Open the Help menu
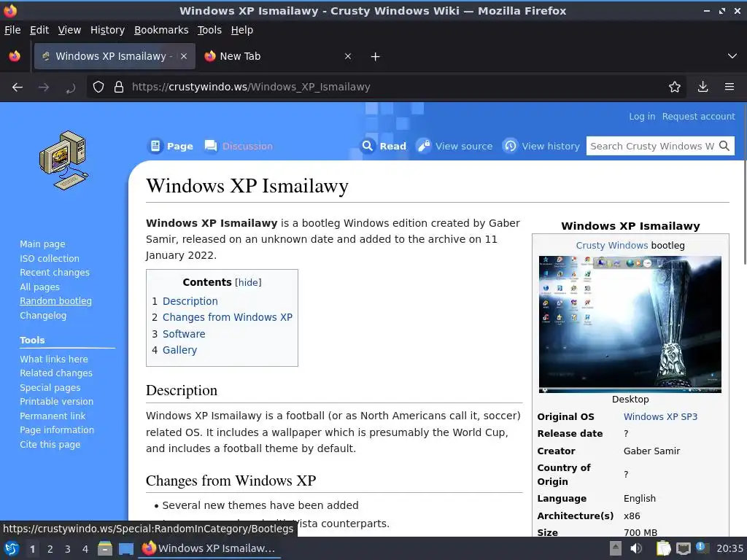This screenshot has height=560, width=747. click(x=241, y=30)
